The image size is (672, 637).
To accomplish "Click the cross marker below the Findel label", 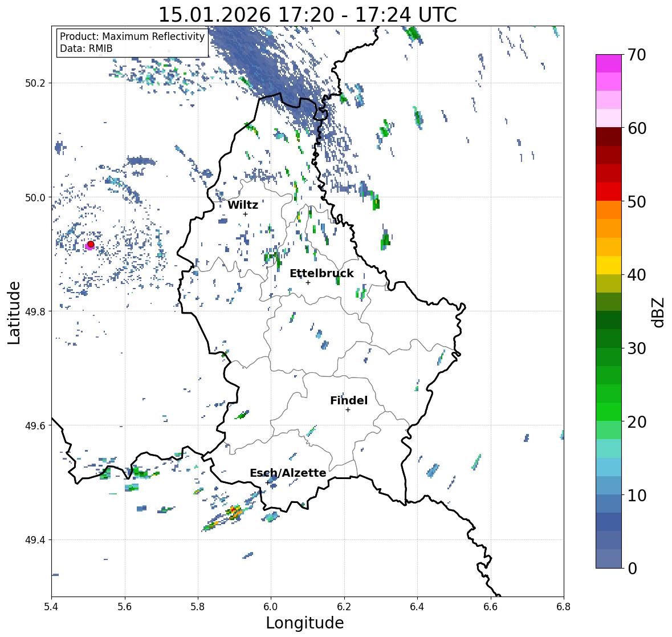I will click(348, 410).
